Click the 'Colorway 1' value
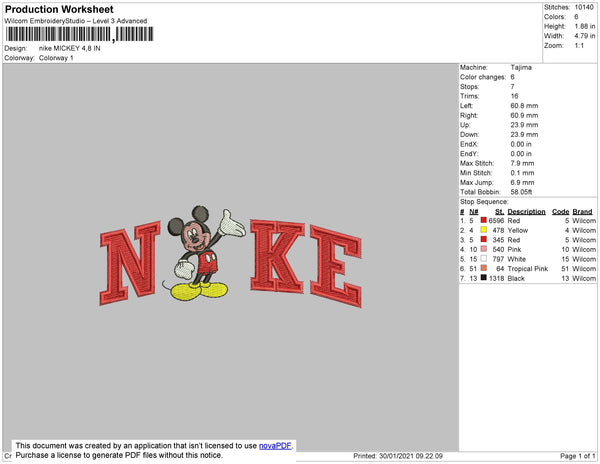The height and width of the screenshot is (464, 600). (x=56, y=58)
